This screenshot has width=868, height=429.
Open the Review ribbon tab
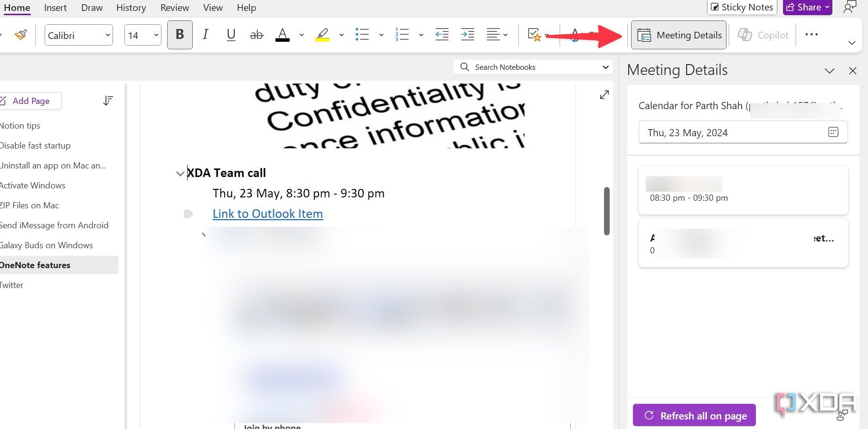point(175,8)
